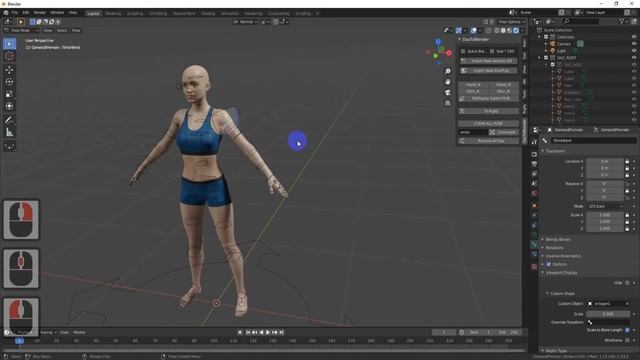Click Import New Genesis 3/8 button

click(x=488, y=61)
